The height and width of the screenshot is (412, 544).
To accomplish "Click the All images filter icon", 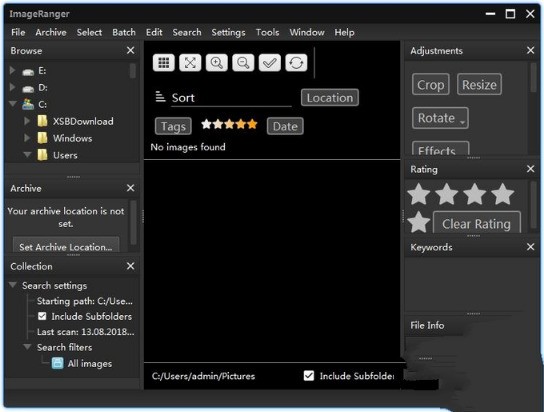I will [x=58, y=363].
